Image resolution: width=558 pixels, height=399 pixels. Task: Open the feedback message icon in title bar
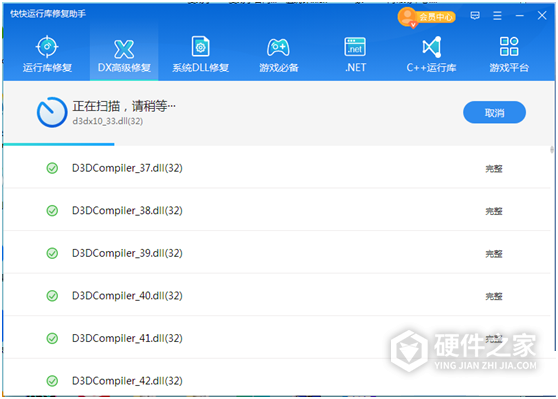point(475,16)
